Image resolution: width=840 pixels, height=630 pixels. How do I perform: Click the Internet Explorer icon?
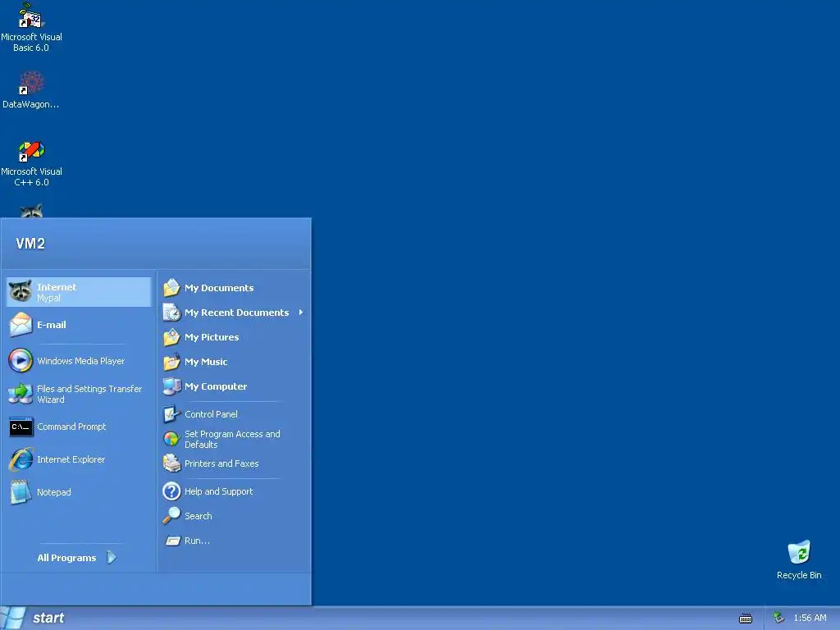pyautogui.click(x=21, y=459)
